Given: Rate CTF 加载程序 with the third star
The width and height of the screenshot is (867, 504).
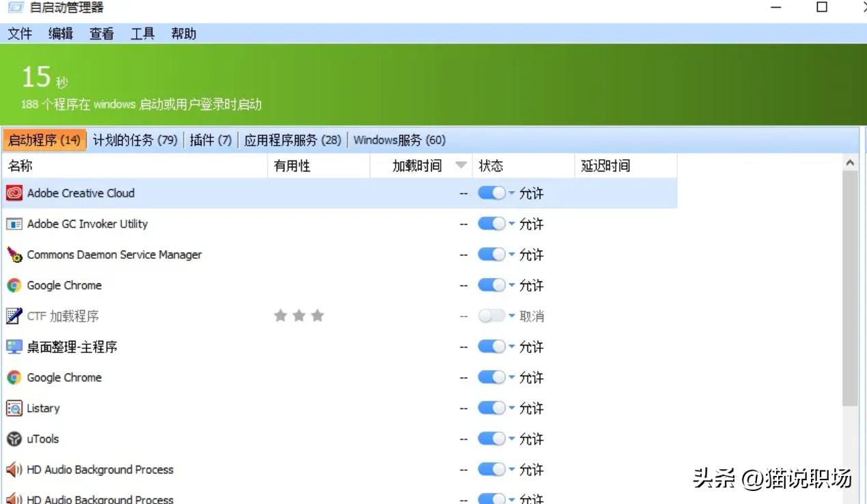Looking at the screenshot, I should click(316, 316).
